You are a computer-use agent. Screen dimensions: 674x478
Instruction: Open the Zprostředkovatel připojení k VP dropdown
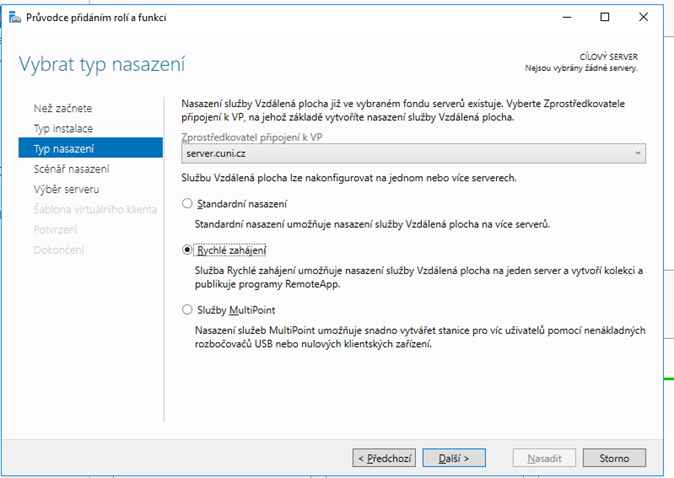[x=412, y=152]
